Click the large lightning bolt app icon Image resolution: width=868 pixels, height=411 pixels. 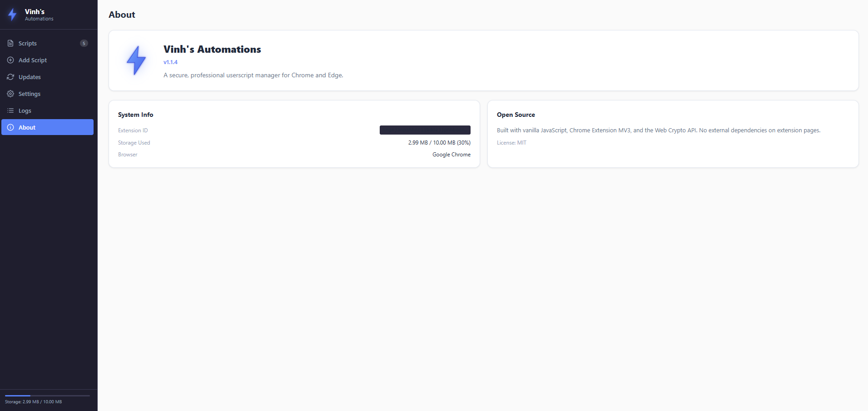coord(136,60)
